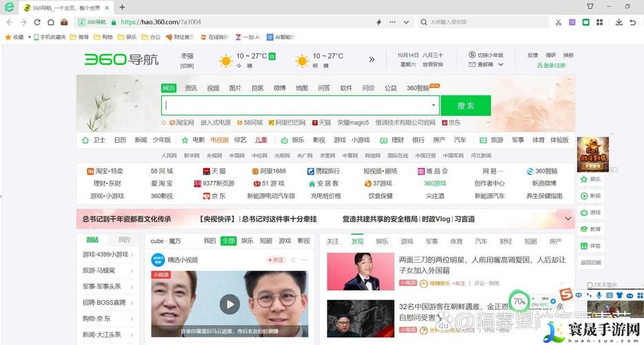The width and height of the screenshot is (644, 345).
Task: Click the 教育 graduation sidebar icon
Action: click(584, 229)
